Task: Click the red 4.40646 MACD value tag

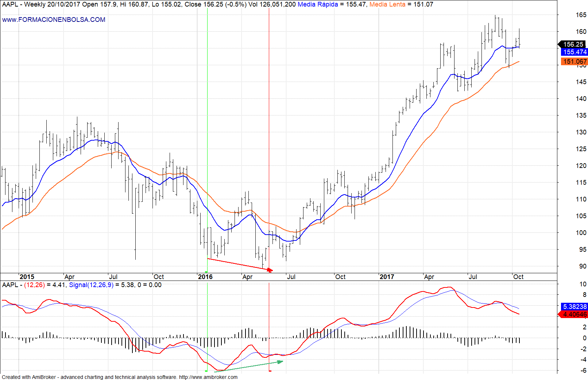Action: [575, 314]
